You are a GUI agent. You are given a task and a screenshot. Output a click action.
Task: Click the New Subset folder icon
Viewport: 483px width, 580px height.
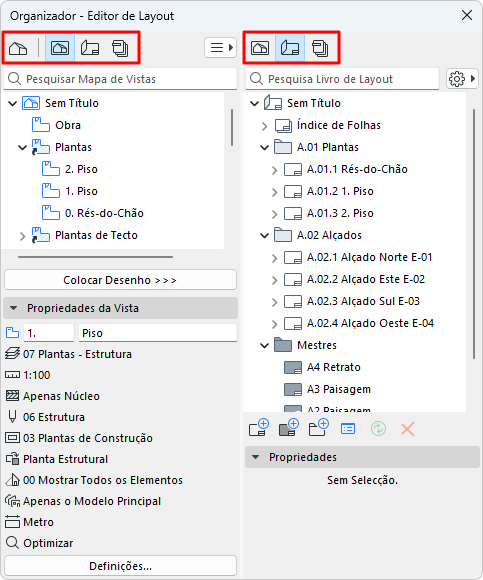click(318, 428)
